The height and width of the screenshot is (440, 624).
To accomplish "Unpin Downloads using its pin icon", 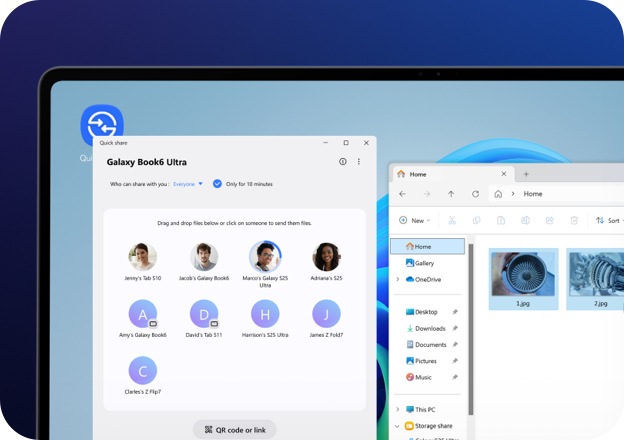I will [x=455, y=328].
